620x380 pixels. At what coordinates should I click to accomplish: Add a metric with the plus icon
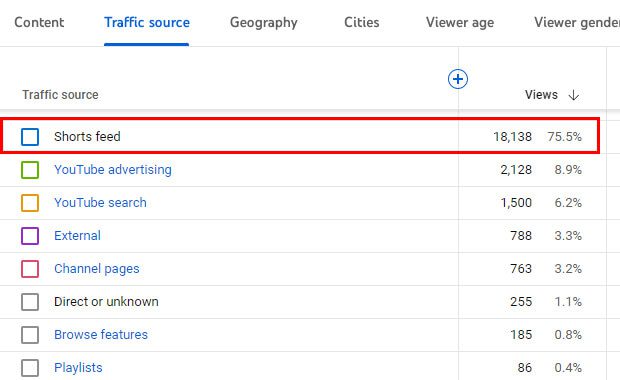(458, 79)
